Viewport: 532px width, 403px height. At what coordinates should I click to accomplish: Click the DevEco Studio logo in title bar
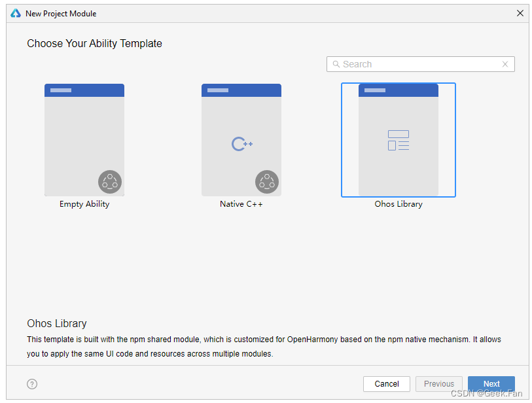coord(14,12)
